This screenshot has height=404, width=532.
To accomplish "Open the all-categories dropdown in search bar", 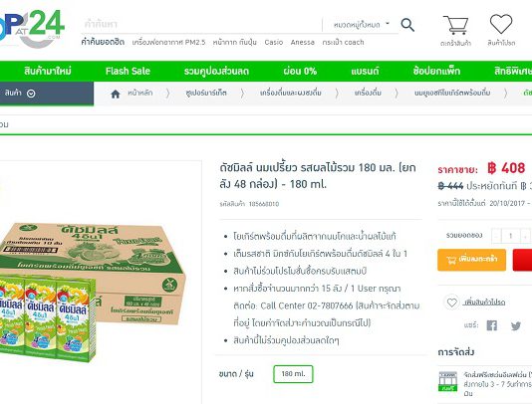I will (x=361, y=25).
